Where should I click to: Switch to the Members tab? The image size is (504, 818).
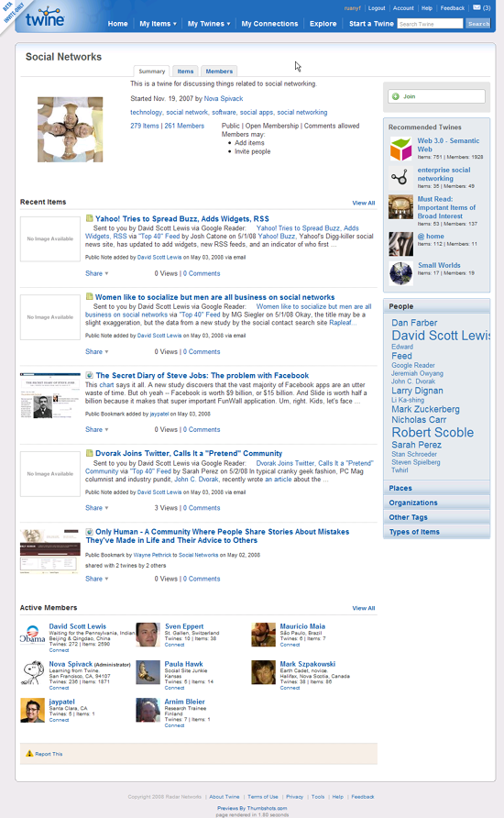219,72
